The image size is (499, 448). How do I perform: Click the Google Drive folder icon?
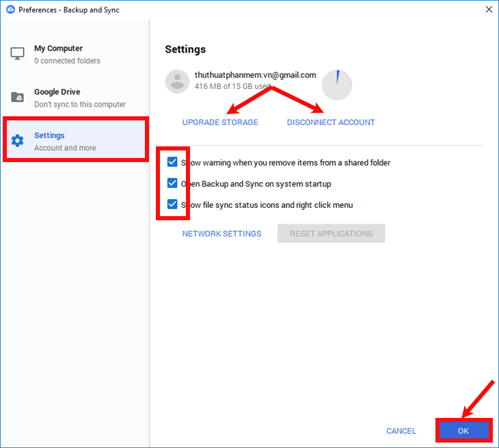[x=18, y=97]
